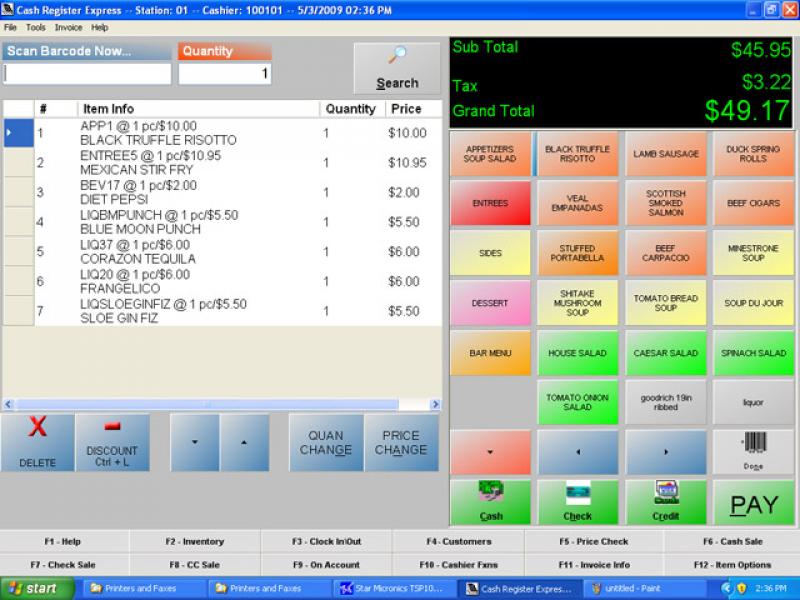Select the Sides category
800x600 pixels.
point(490,253)
